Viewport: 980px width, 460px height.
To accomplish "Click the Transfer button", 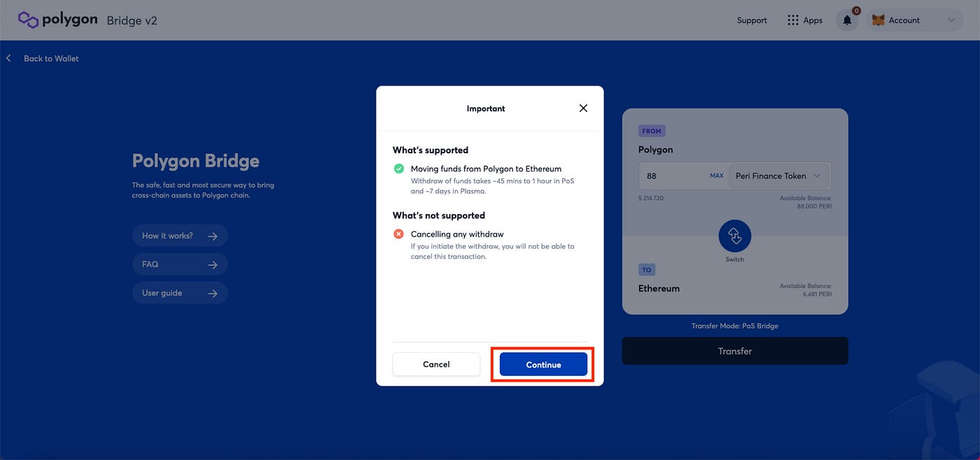I will 735,351.
